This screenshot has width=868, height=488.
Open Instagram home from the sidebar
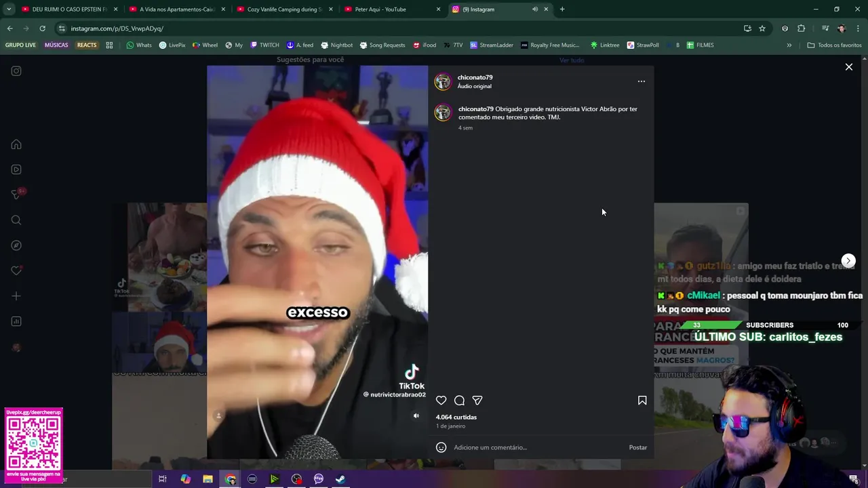pyautogui.click(x=16, y=144)
